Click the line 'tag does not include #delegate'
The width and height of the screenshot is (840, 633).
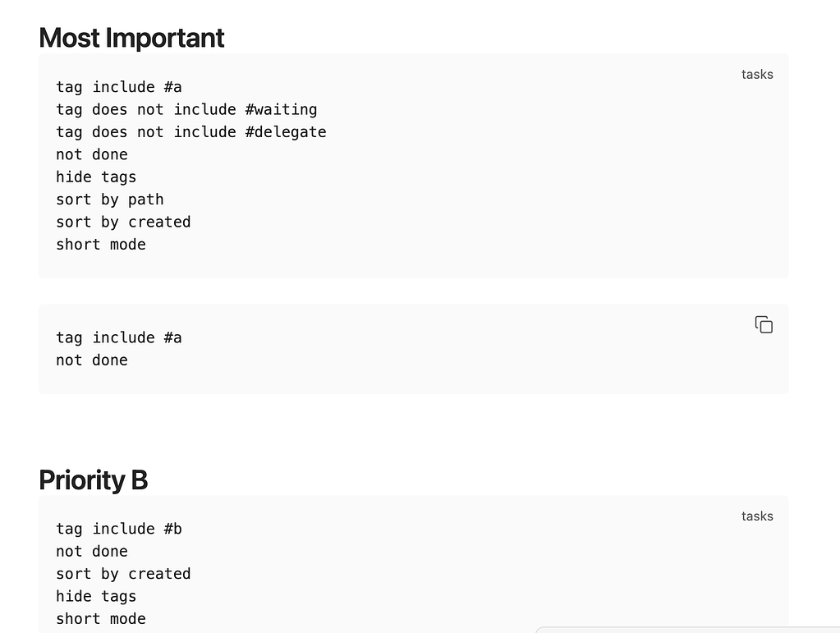(x=190, y=131)
